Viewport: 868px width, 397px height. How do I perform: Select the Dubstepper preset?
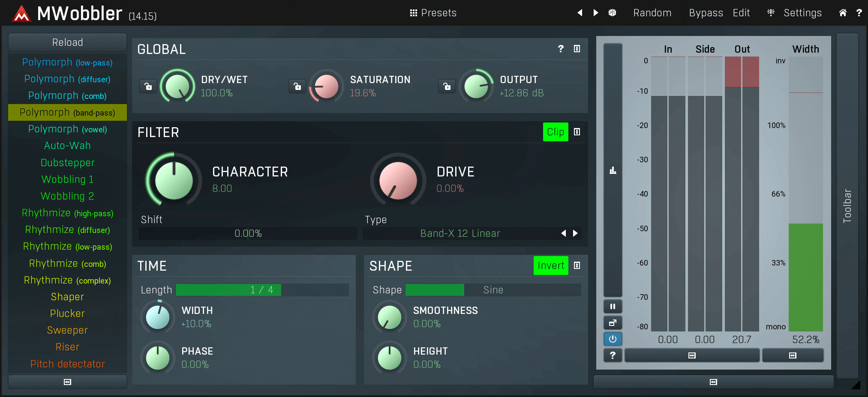click(x=67, y=163)
